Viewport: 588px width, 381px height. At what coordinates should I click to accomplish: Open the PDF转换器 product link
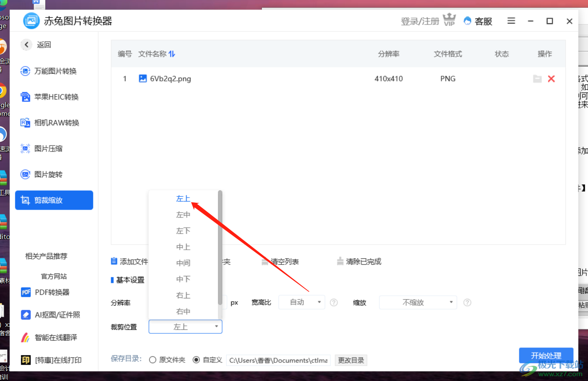click(x=52, y=292)
